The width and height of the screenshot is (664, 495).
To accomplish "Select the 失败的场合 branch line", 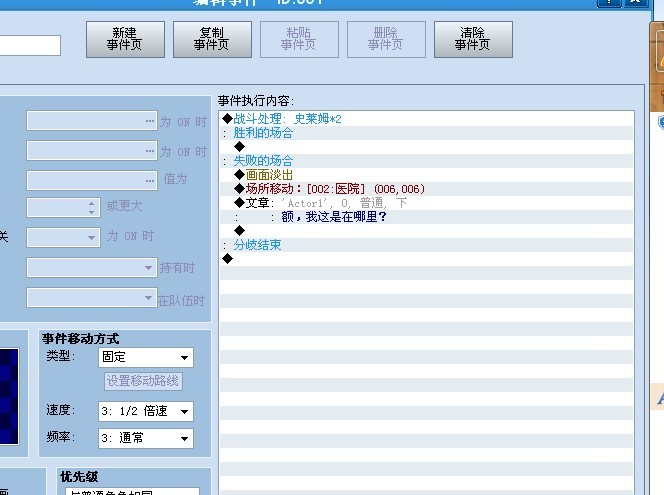I will click(426, 161).
